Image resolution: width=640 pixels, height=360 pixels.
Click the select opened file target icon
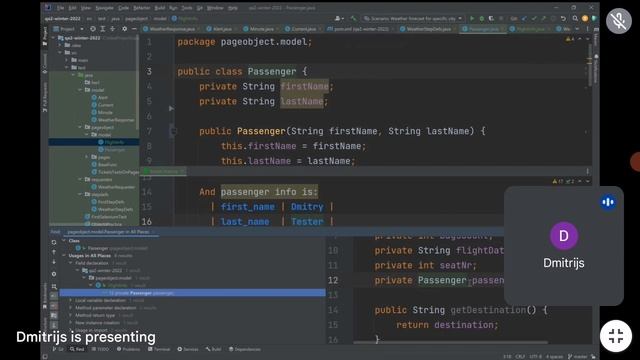tap(93, 29)
